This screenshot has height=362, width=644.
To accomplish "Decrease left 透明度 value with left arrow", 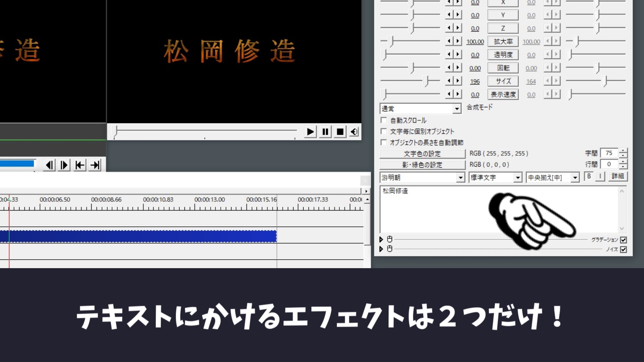I will [449, 54].
